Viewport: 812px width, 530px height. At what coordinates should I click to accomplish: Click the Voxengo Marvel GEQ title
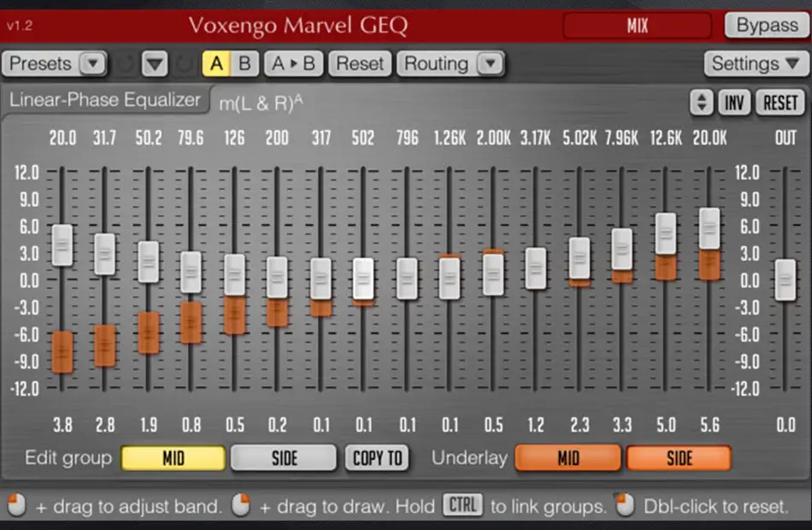point(297,26)
